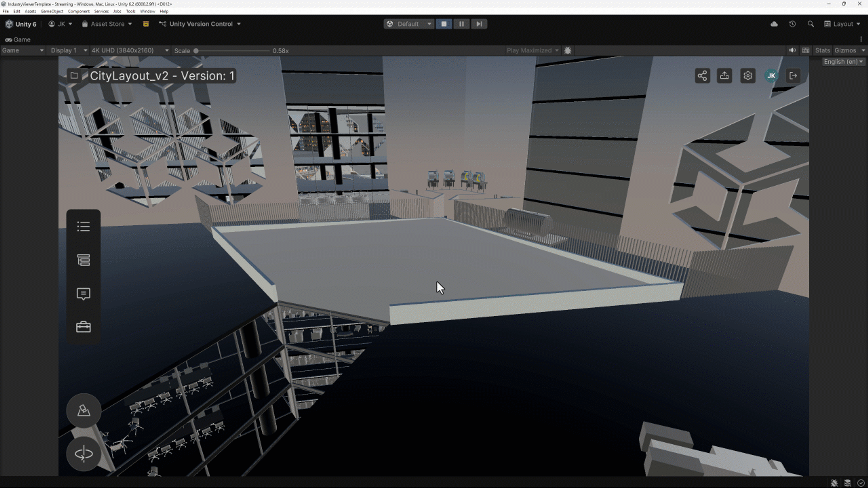
Task: Open the share options icon
Action: pos(702,76)
